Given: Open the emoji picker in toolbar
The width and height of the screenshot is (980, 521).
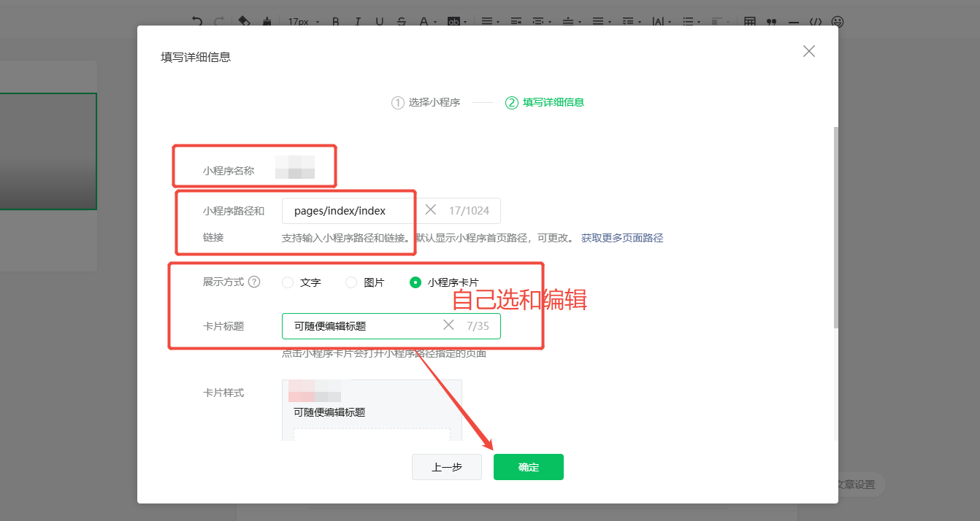Looking at the screenshot, I should click(x=838, y=22).
